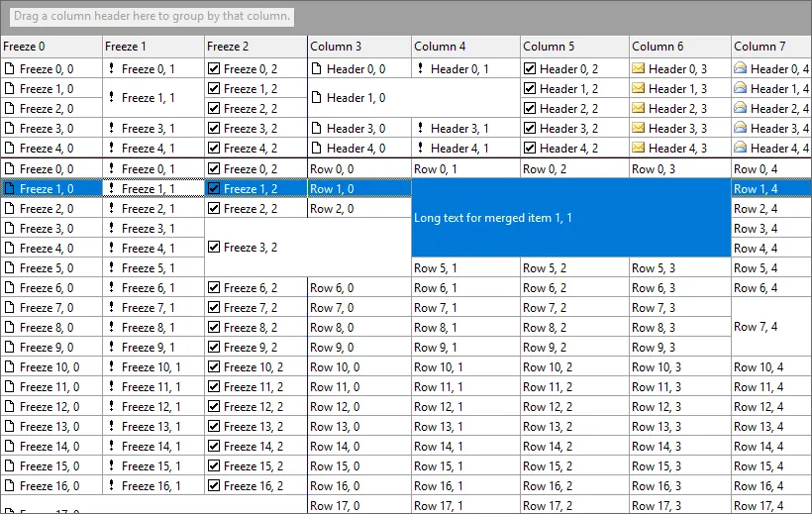Select the merged cell Row 7, 4

coord(770,327)
